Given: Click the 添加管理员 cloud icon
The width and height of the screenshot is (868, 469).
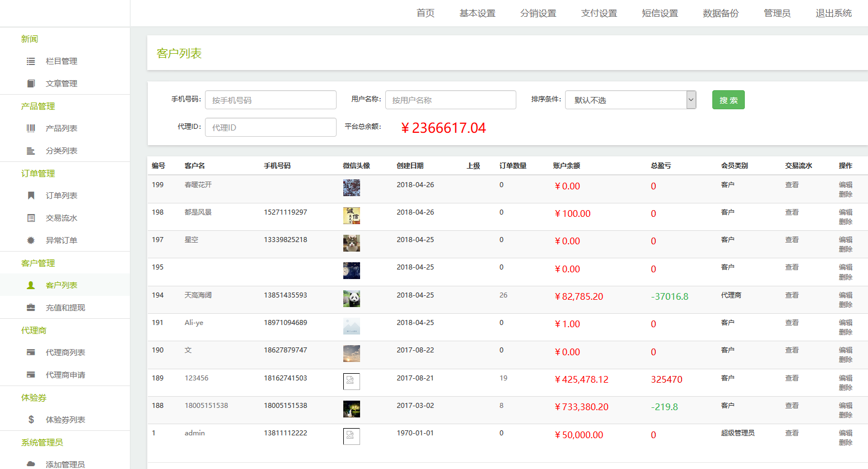Looking at the screenshot, I should pos(31,465).
